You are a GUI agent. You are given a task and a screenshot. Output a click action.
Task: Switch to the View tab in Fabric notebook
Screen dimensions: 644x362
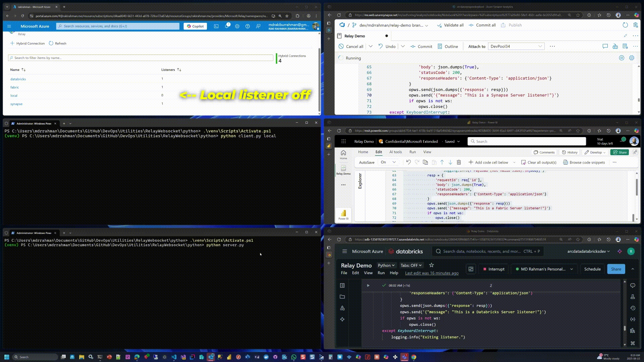(x=427, y=152)
